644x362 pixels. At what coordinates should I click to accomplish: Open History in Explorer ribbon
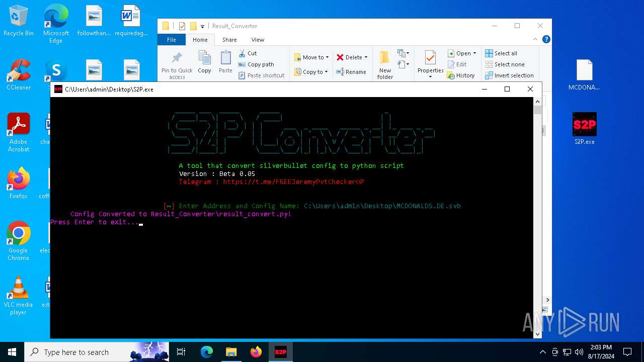(x=461, y=75)
